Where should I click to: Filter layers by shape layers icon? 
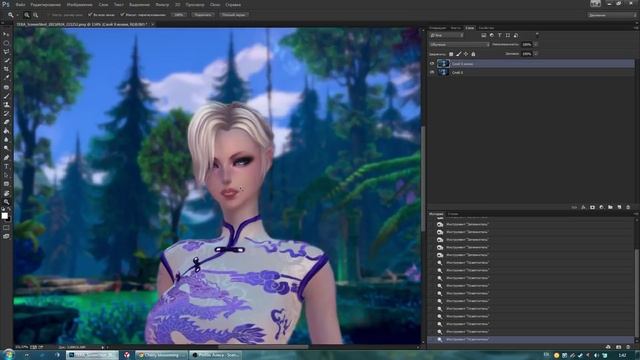508,36
